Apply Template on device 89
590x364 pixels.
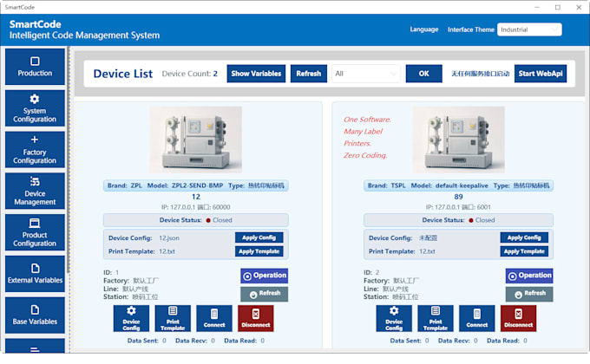pos(524,251)
